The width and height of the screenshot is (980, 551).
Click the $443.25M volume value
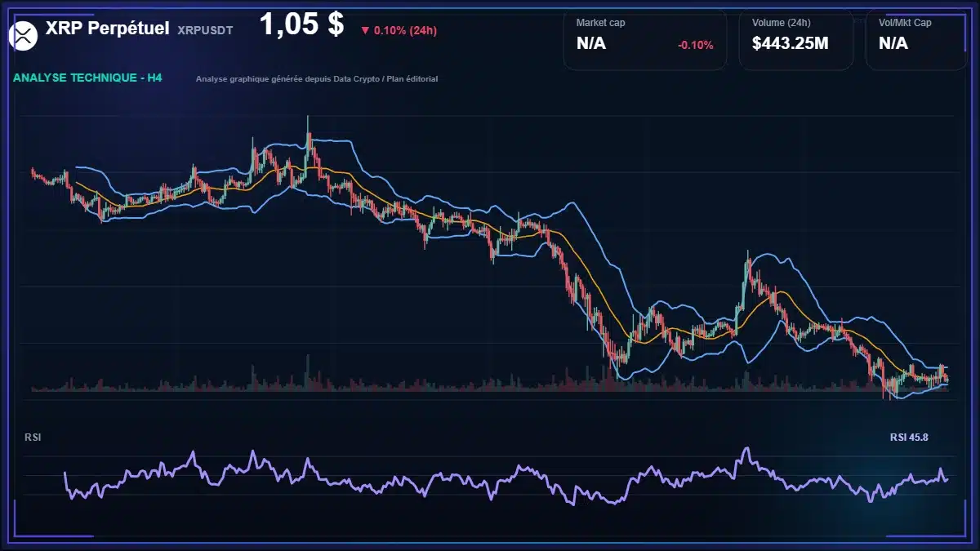(790, 44)
